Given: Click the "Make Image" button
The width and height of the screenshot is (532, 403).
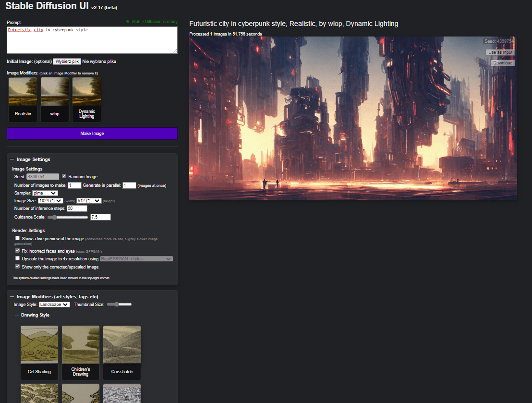Looking at the screenshot, I should pos(92,133).
